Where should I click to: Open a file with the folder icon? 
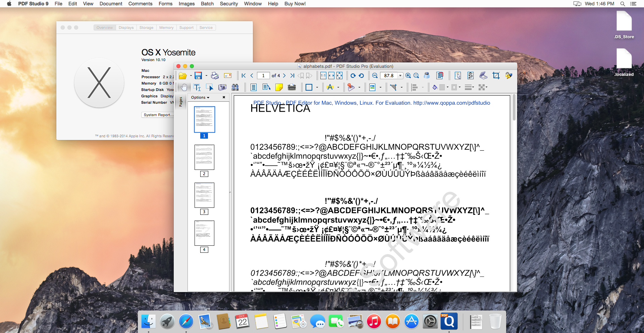pos(182,76)
